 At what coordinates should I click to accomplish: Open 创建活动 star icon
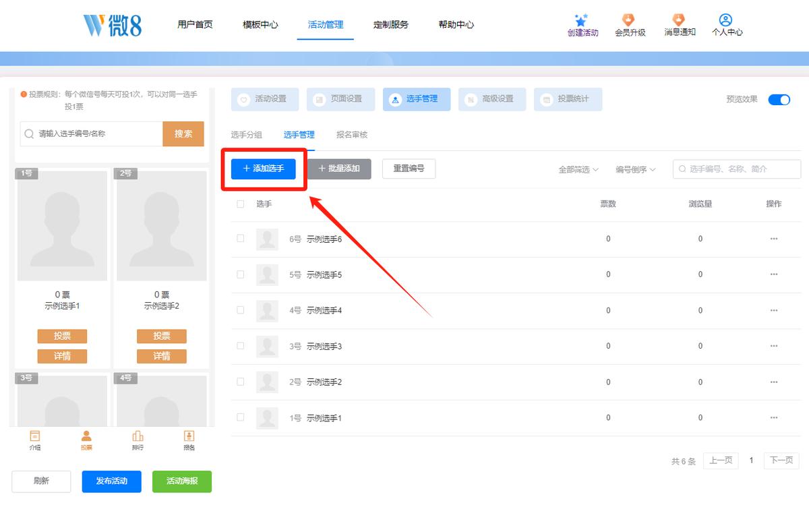(582, 20)
